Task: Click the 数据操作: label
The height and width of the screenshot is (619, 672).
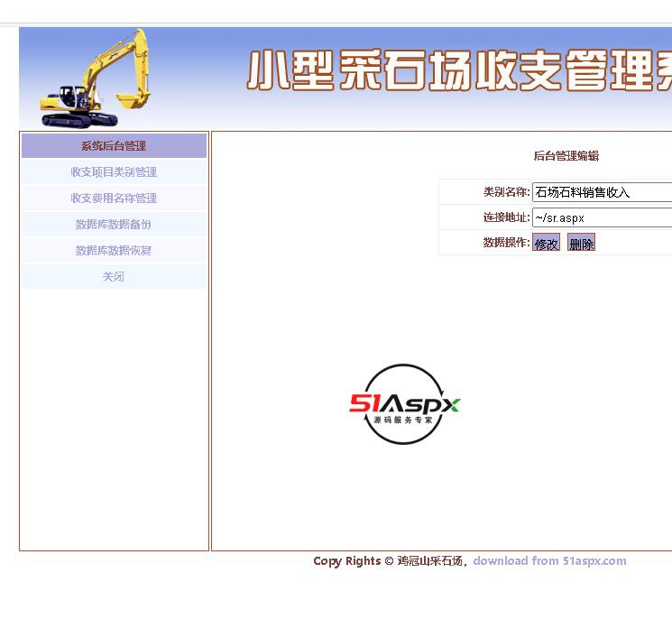Action: click(x=507, y=242)
